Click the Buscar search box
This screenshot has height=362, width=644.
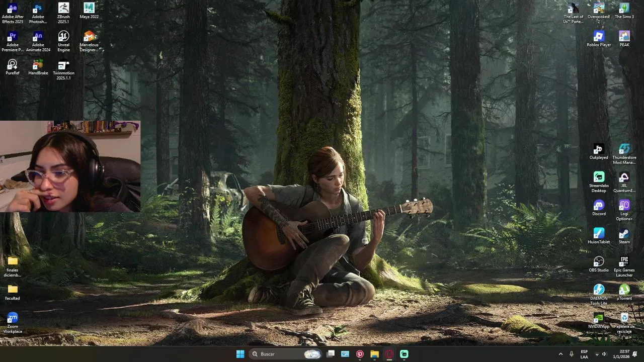pyautogui.click(x=286, y=354)
